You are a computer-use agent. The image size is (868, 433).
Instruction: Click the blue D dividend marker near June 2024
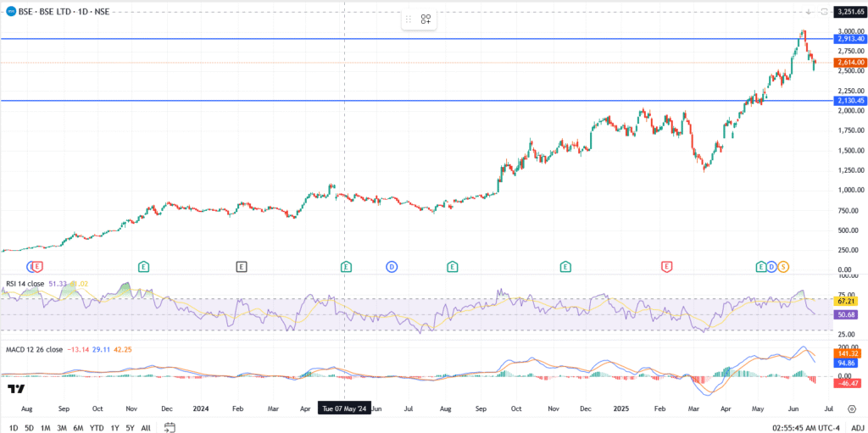coord(392,267)
